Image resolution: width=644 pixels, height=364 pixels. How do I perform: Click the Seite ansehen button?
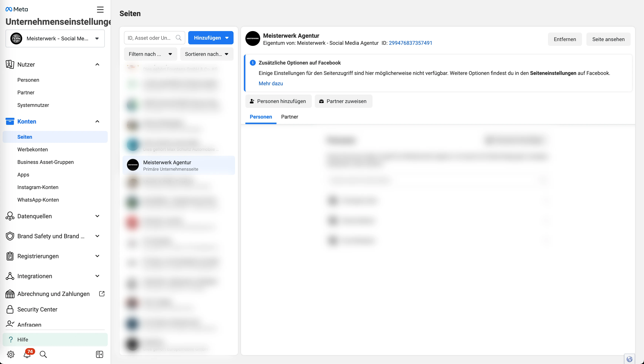[608, 39]
